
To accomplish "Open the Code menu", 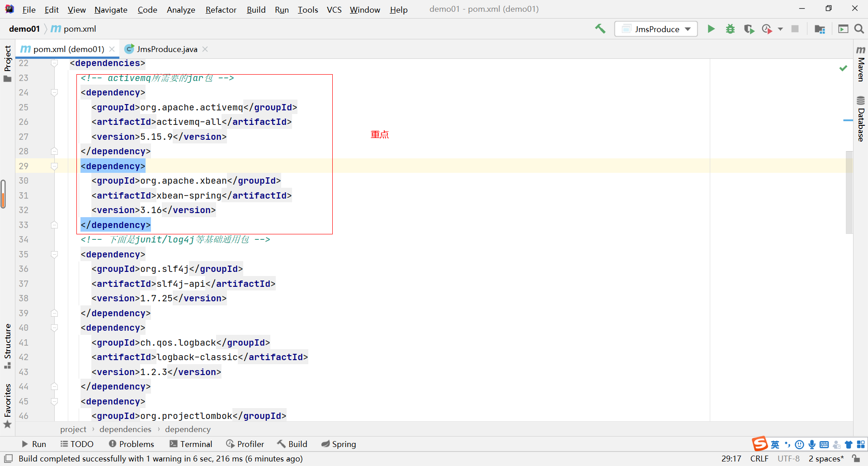I will [147, 10].
